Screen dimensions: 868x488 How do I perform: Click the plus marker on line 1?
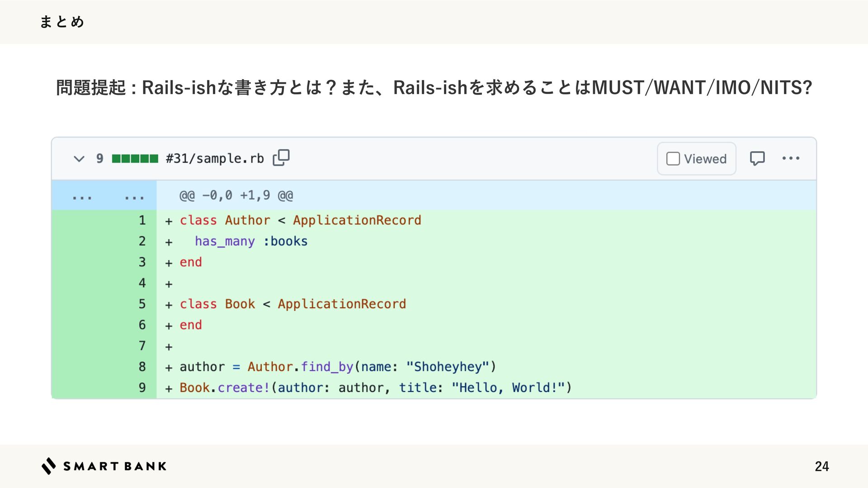point(169,221)
